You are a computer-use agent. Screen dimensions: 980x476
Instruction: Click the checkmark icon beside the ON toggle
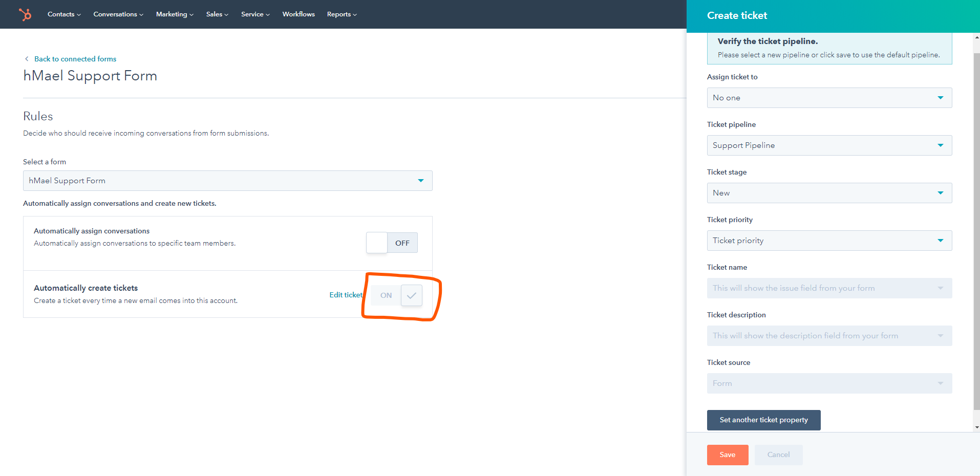411,295
